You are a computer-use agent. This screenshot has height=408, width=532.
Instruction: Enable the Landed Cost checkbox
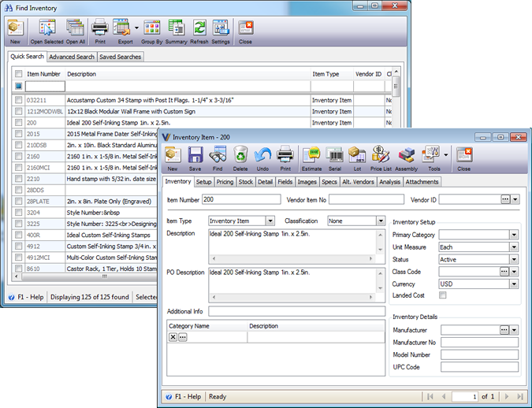pos(443,295)
